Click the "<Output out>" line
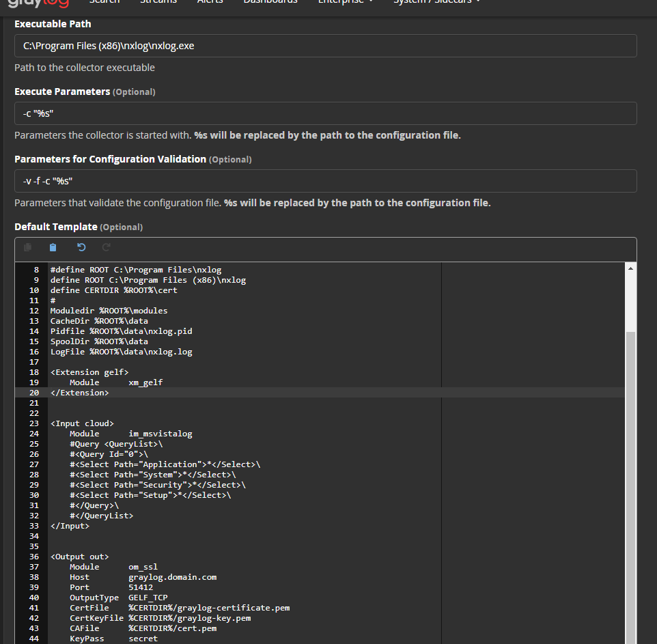This screenshot has width=657, height=644. [x=80, y=557]
